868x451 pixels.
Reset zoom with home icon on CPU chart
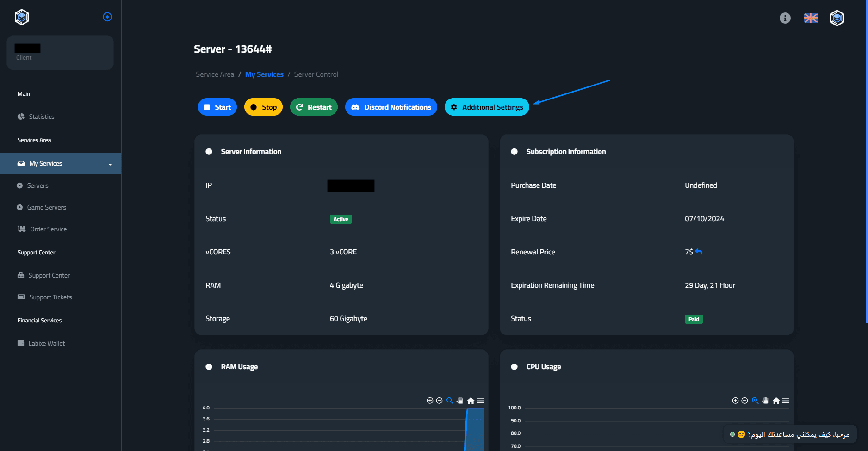[x=776, y=401]
